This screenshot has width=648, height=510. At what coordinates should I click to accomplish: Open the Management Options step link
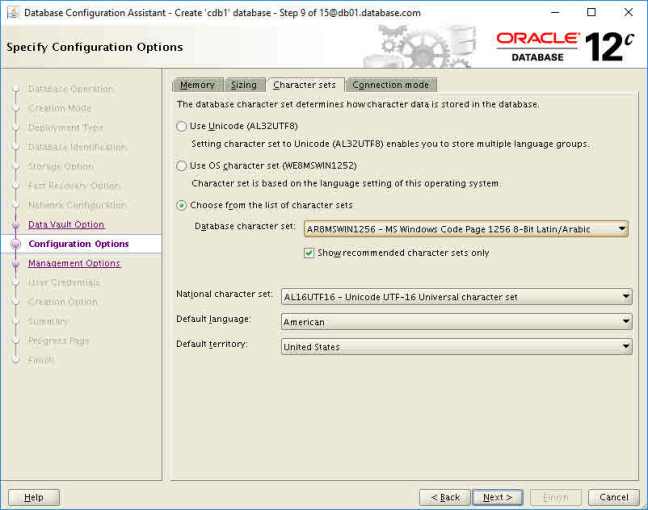tap(74, 264)
